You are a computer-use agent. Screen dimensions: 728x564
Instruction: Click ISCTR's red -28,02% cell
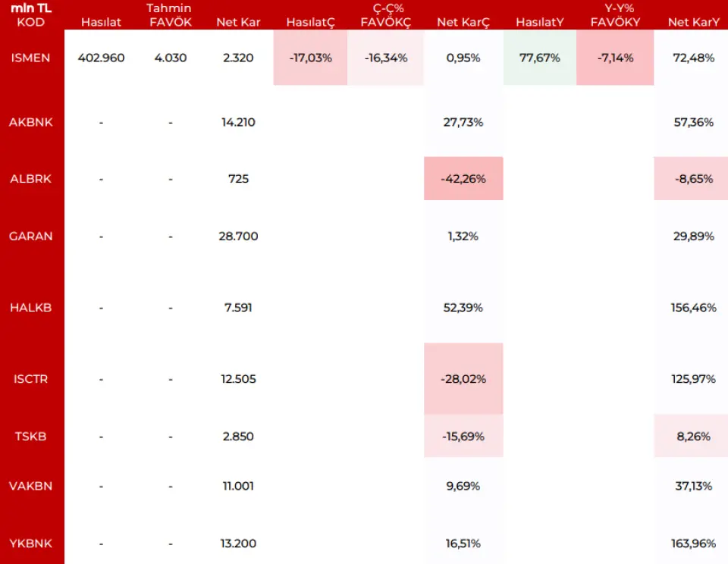(463, 379)
